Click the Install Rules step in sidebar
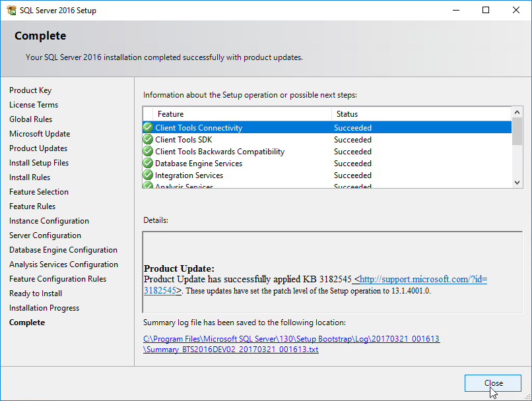This screenshot has width=532, height=401. (30, 177)
